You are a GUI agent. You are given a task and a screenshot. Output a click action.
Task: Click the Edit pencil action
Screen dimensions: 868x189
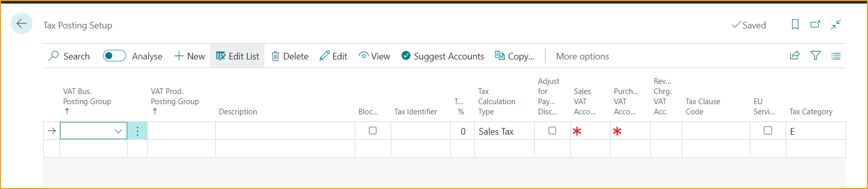coord(333,56)
